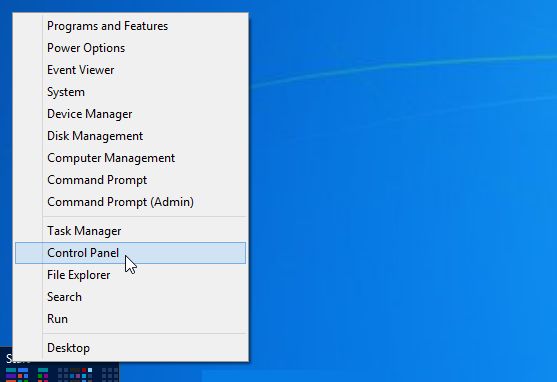Viewport: 557px width, 382px height.
Task: Select Search from the menu
Action: pos(130,297)
